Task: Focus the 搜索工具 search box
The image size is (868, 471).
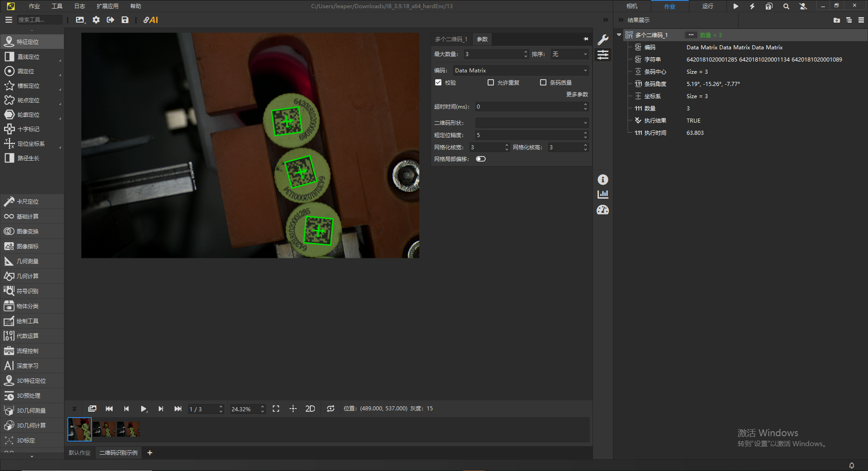Action: (x=40, y=20)
